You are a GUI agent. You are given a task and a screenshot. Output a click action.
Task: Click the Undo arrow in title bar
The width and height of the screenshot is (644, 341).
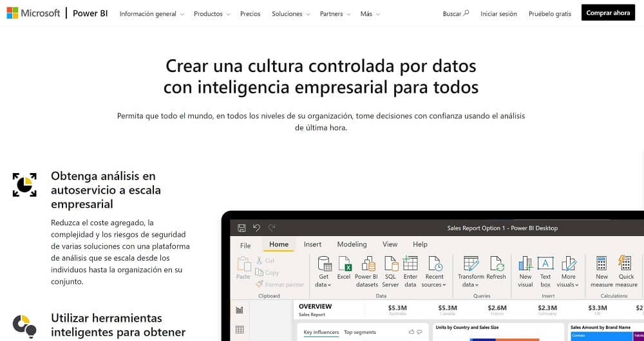click(x=257, y=228)
